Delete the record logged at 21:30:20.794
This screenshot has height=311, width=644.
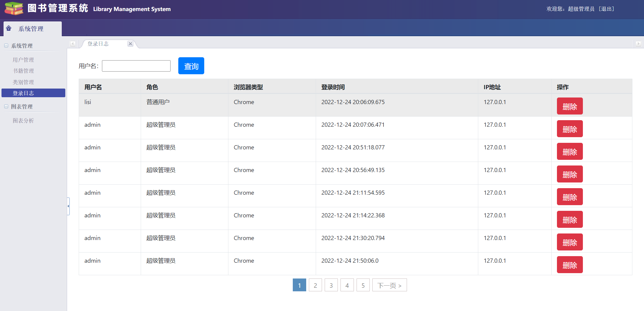(x=570, y=242)
